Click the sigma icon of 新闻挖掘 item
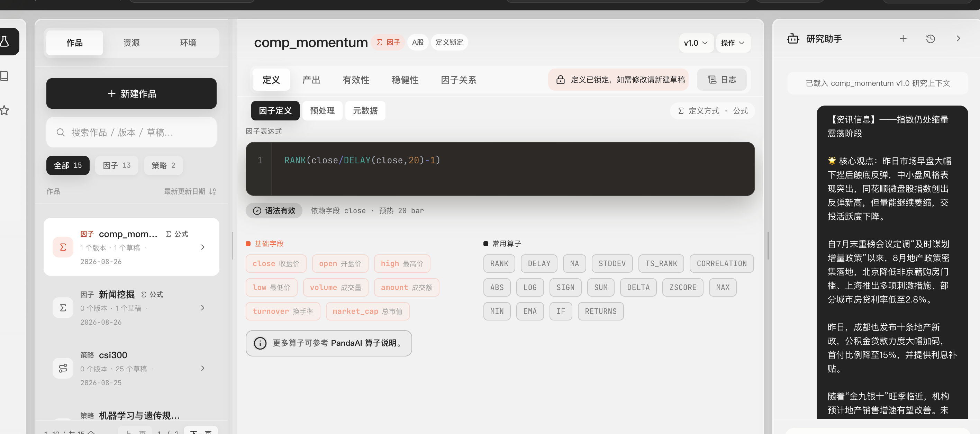This screenshot has width=980, height=434. 63,308
